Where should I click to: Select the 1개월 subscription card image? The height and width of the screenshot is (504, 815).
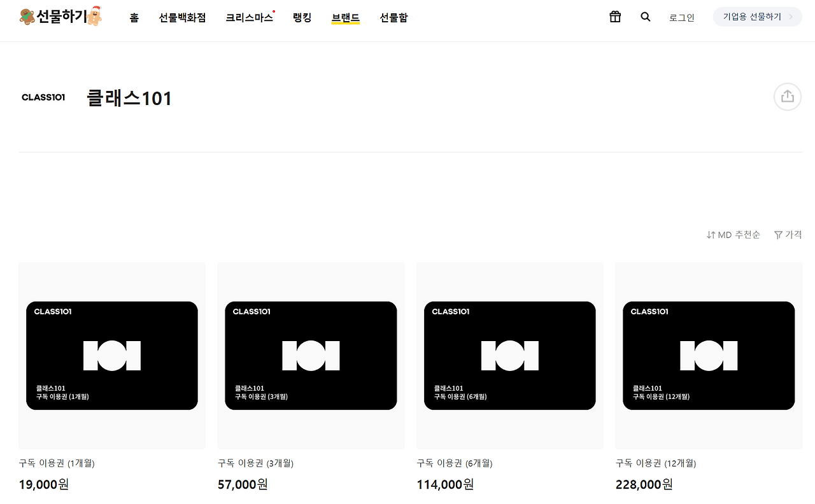point(112,356)
